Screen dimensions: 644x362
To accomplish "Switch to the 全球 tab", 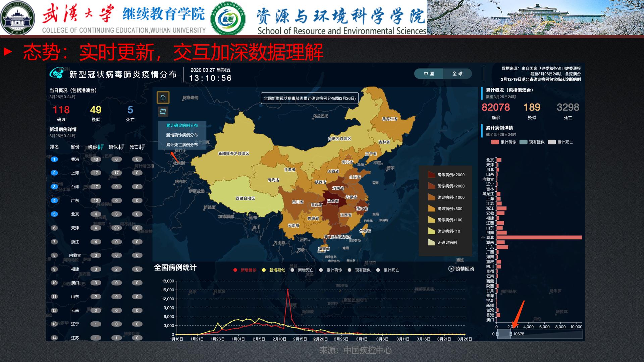I will [x=457, y=74].
